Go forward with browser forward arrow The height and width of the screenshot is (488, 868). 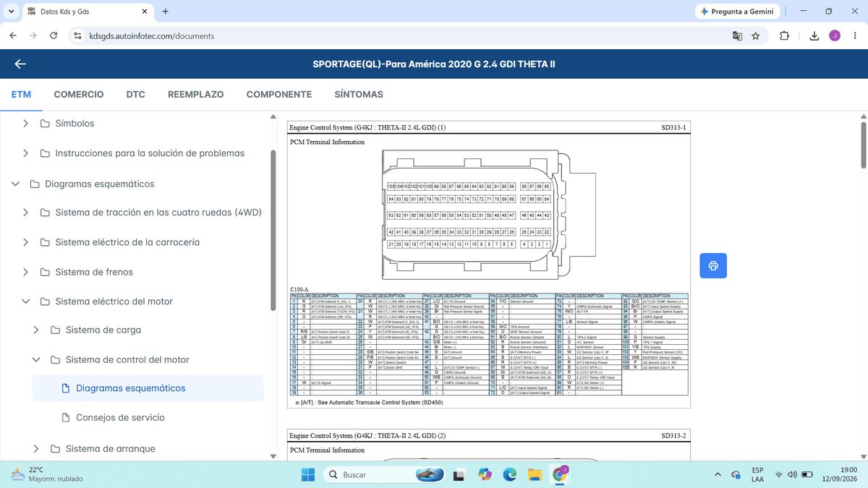(x=33, y=36)
